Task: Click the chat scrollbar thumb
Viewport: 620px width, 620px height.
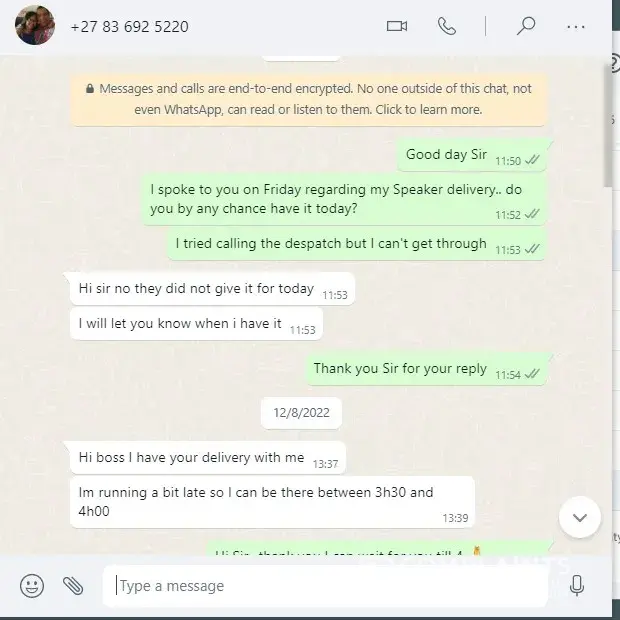Action: coord(608,127)
